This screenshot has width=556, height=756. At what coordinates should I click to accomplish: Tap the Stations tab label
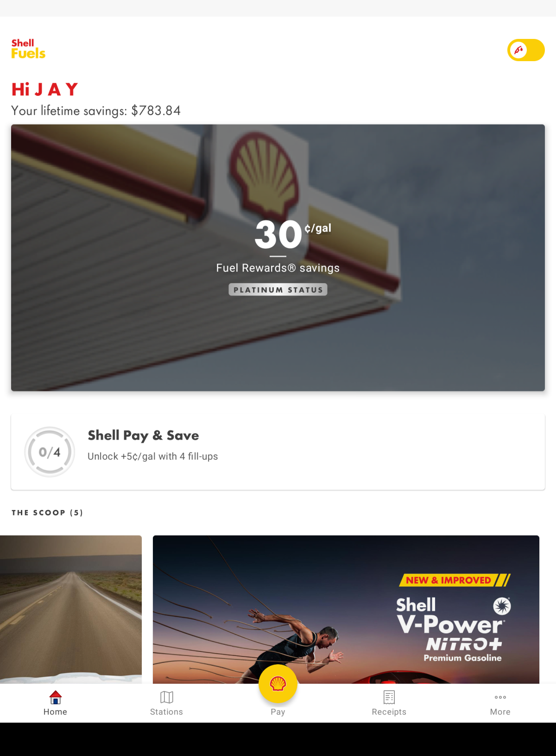pos(167,712)
